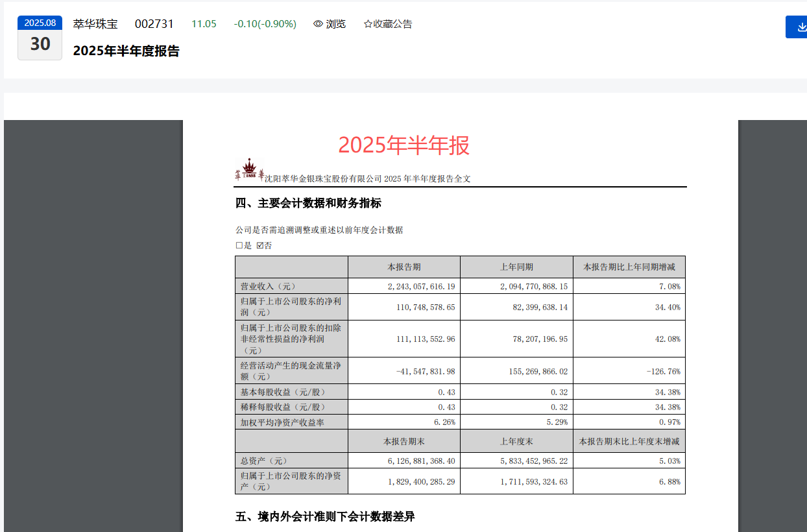Click the eye icon next to 浏览
The width and height of the screenshot is (807, 532).
click(x=318, y=24)
